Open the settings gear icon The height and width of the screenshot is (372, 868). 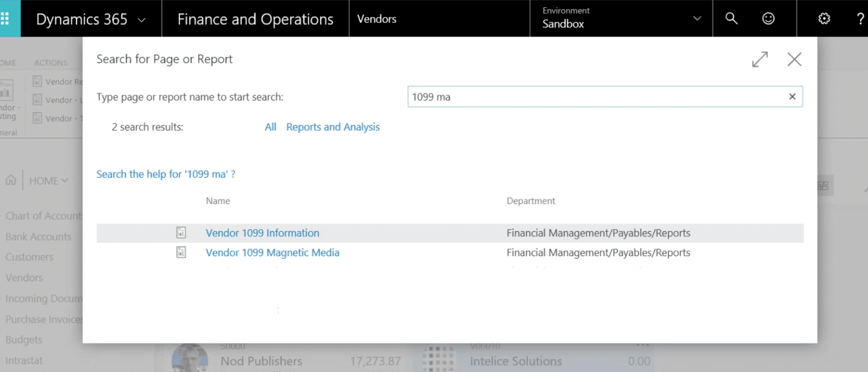point(824,19)
